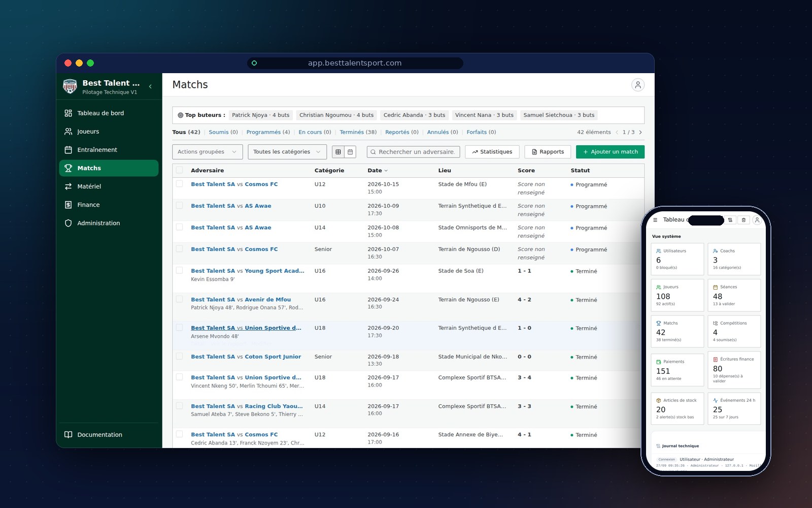Image resolution: width=812 pixels, height=508 pixels.
Task: Tap the Joueurs 108 card on phone
Action: point(678,295)
